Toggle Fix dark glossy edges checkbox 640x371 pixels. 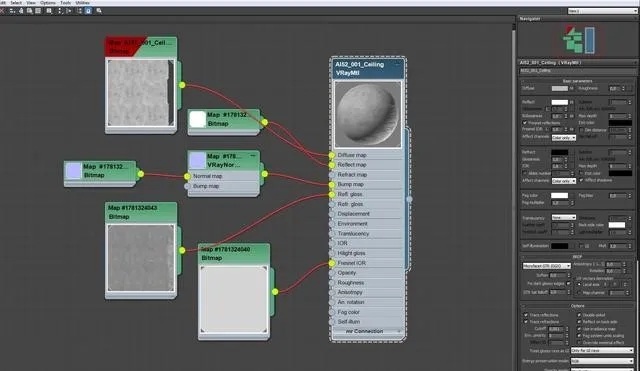[x=569, y=284]
